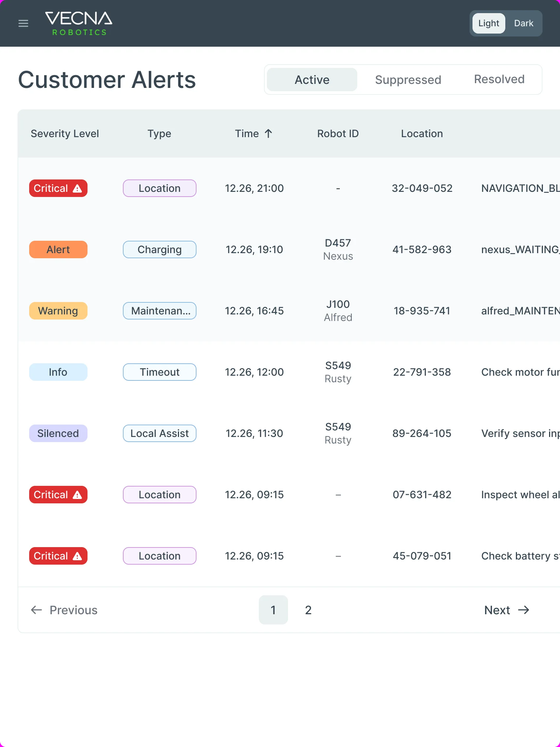Screen dimensions: 560x747
Task: Click location 22-791-358
Action: [422, 372]
